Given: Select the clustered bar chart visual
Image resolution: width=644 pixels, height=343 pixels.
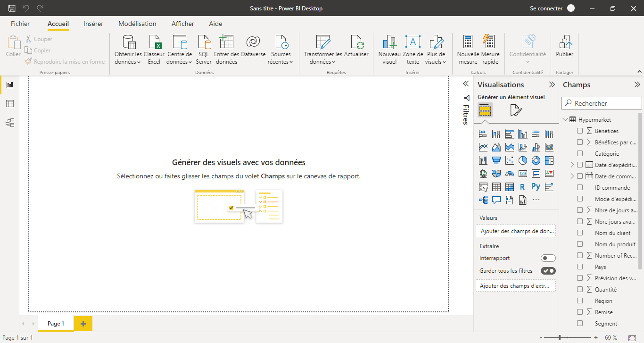Looking at the screenshot, I should click(509, 134).
